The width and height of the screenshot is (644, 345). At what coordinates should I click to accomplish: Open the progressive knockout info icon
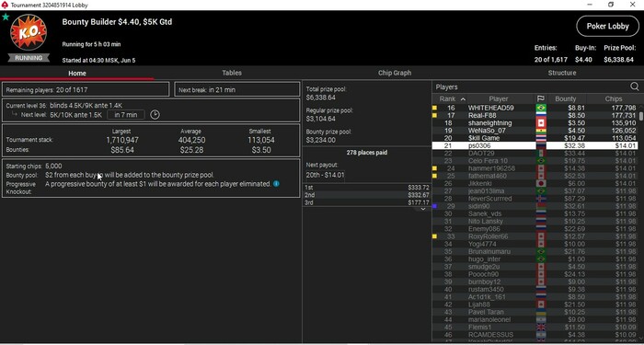tap(276, 184)
